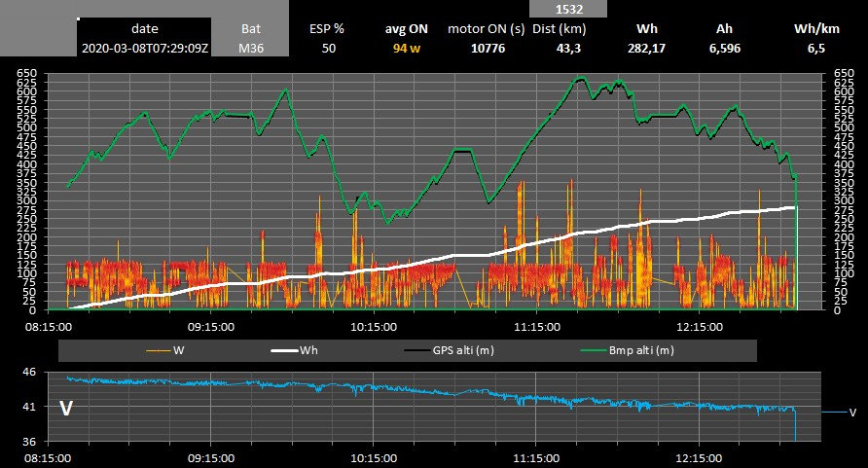The height and width of the screenshot is (468, 868).
Task: Click 10:15:00 on the power chart axis
Action: point(374,327)
